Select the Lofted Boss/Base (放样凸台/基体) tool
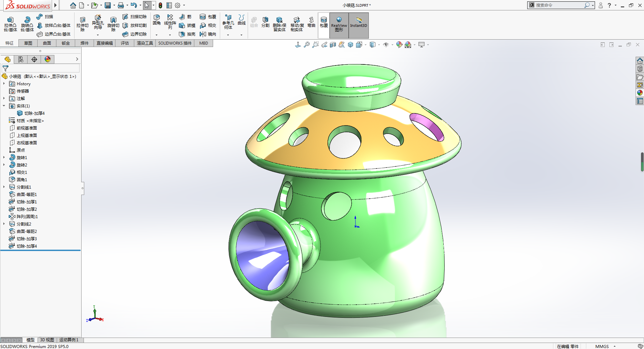Image resolution: width=644 pixels, height=349 pixels. pyautogui.click(x=54, y=26)
